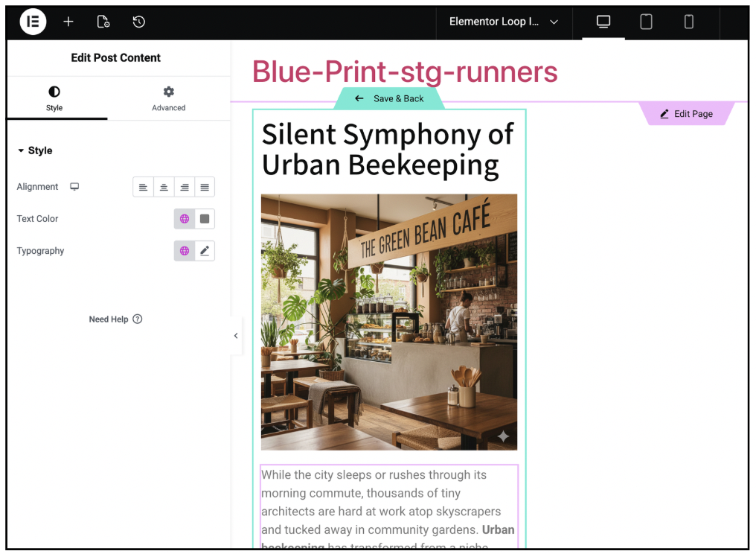Click the Text Color label
Viewport: 756px width, 554px height.
38,219
